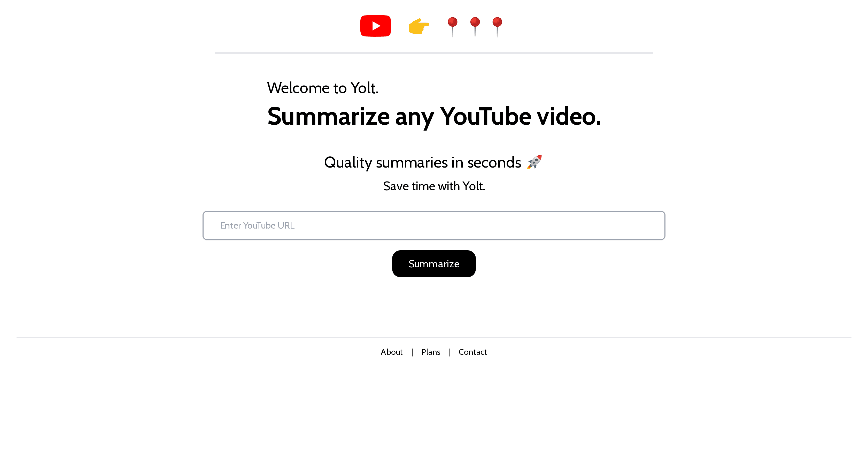Click the Save time with Yolt tagline
Image resolution: width=868 pixels, height=453 pixels.
tap(434, 186)
